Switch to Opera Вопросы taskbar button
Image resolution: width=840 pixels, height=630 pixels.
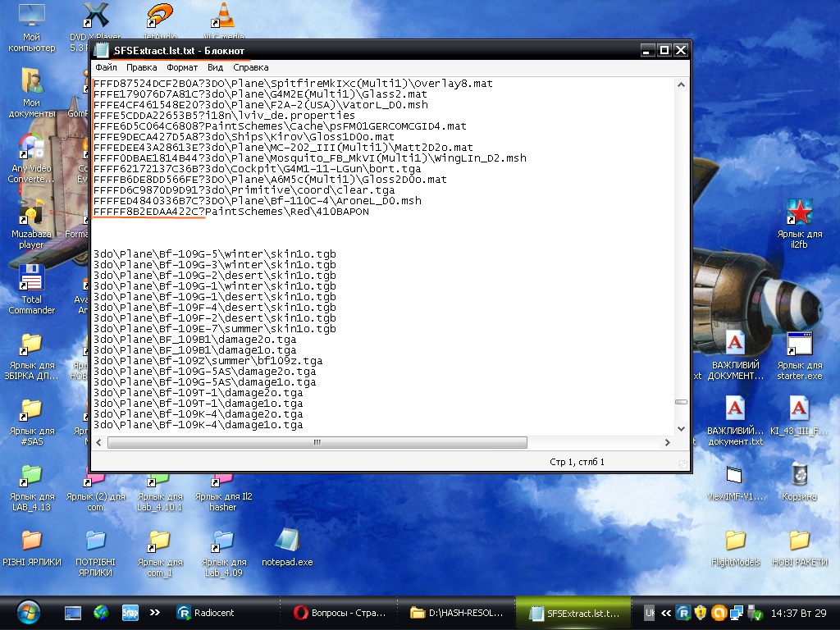pos(340,613)
